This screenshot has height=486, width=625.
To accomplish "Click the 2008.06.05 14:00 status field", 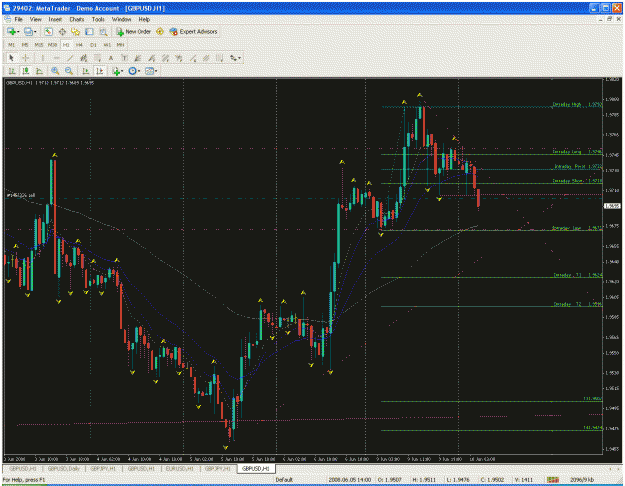I will pos(350,480).
